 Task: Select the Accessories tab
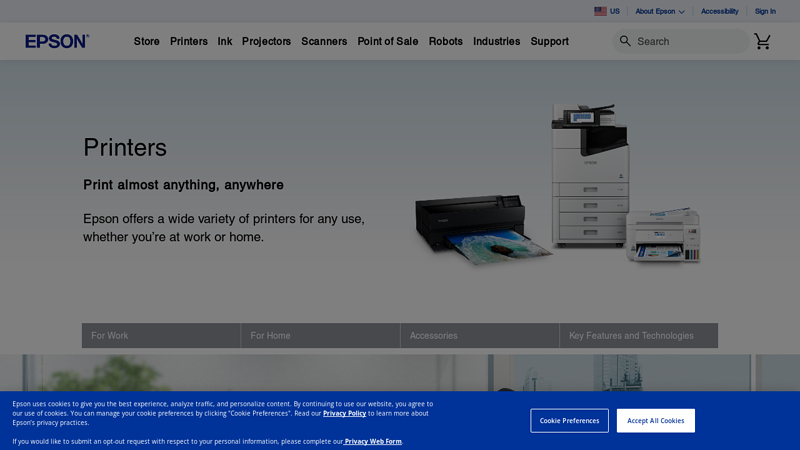point(480,336)
